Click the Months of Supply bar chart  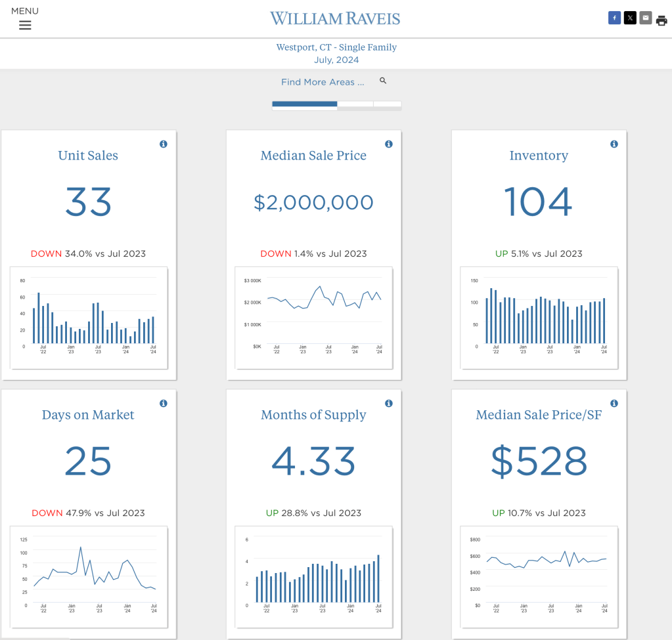point(314,577)
